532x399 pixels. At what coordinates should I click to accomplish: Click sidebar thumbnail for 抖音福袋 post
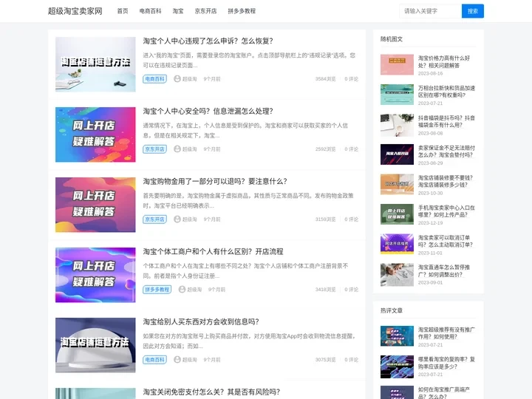click(397, 125)
